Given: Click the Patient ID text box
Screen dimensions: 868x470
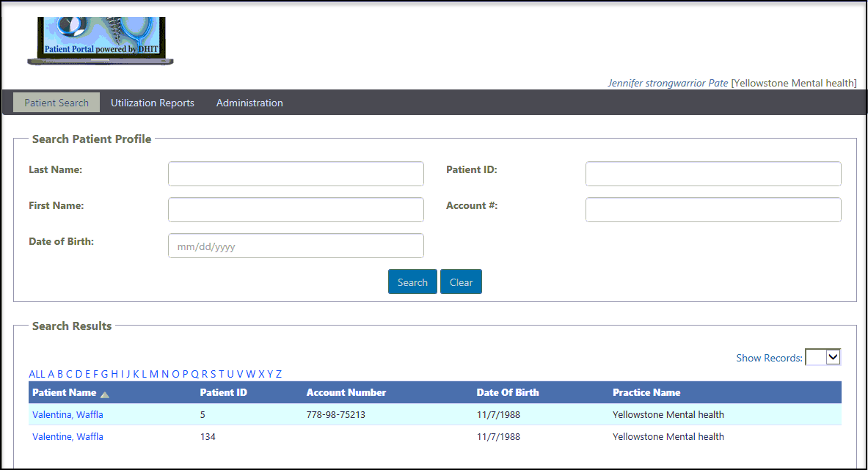Looking at the screenshot, I should coord(713,174).
